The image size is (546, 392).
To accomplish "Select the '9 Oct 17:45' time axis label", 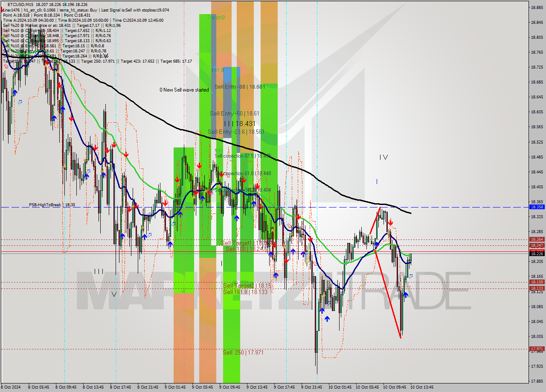I will [x=285, y=387].
